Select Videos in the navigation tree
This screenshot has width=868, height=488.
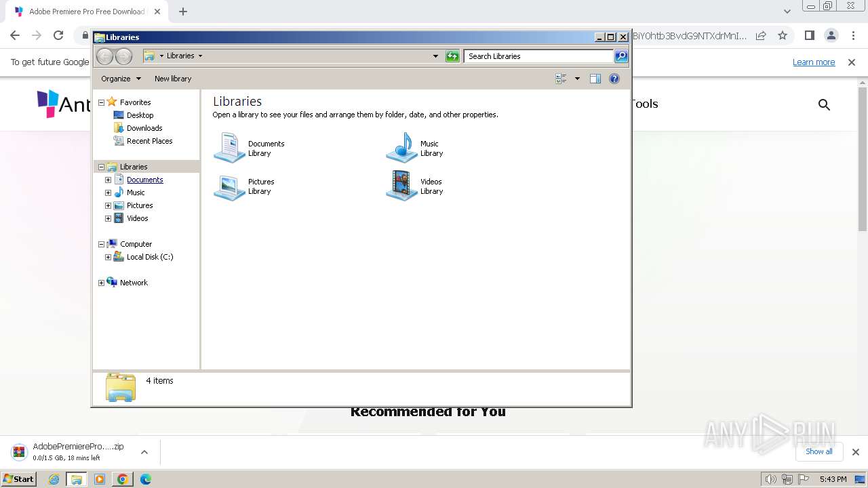(x=137, y=218)
